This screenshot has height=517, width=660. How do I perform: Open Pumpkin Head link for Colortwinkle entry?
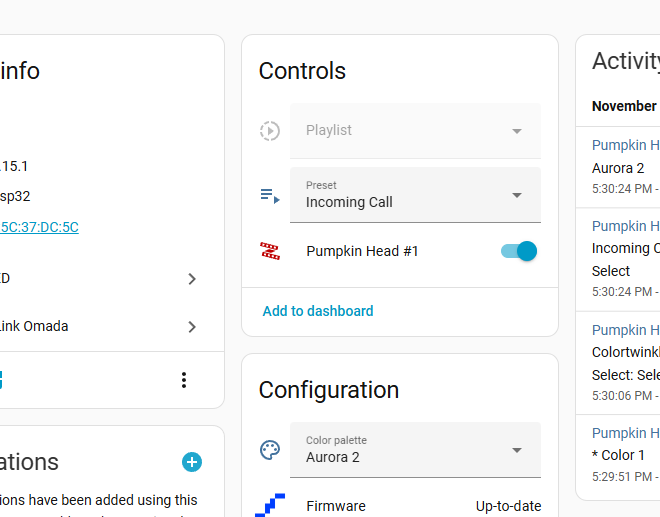626,330
